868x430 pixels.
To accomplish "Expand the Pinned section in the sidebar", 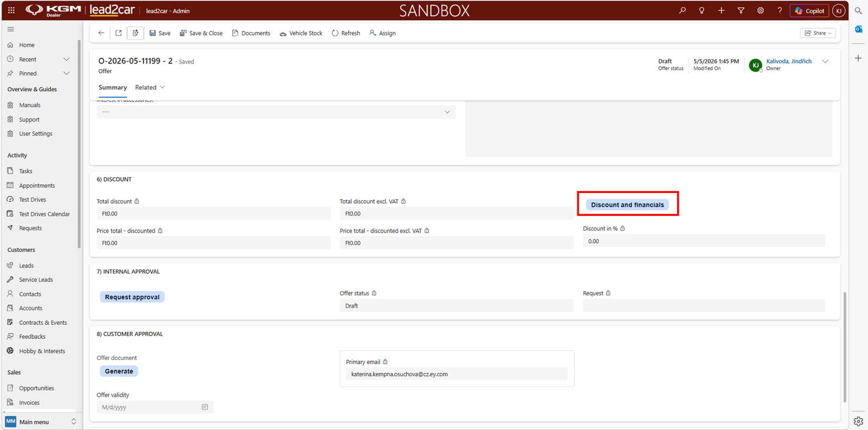I will pos(67,73).
